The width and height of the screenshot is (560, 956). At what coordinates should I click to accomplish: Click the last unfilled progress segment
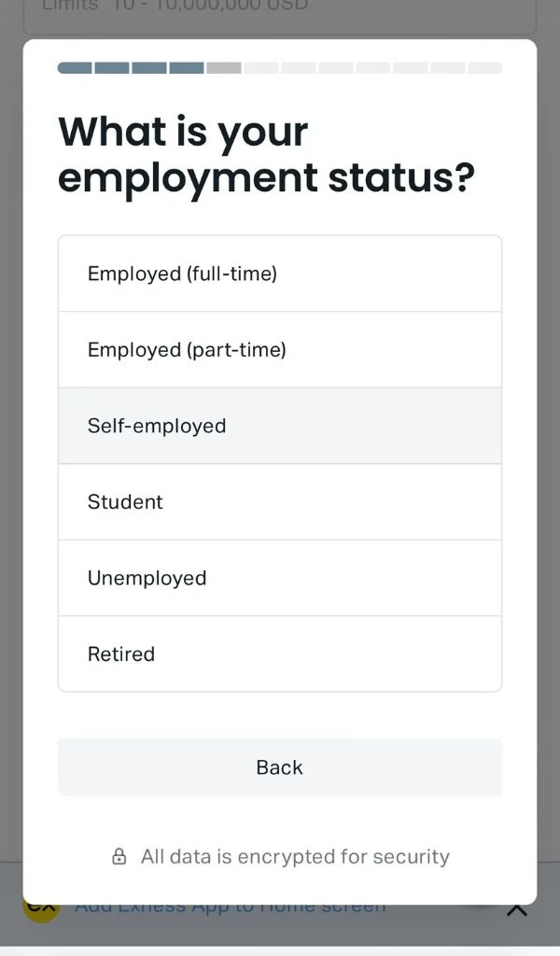(x=484, y=67)
